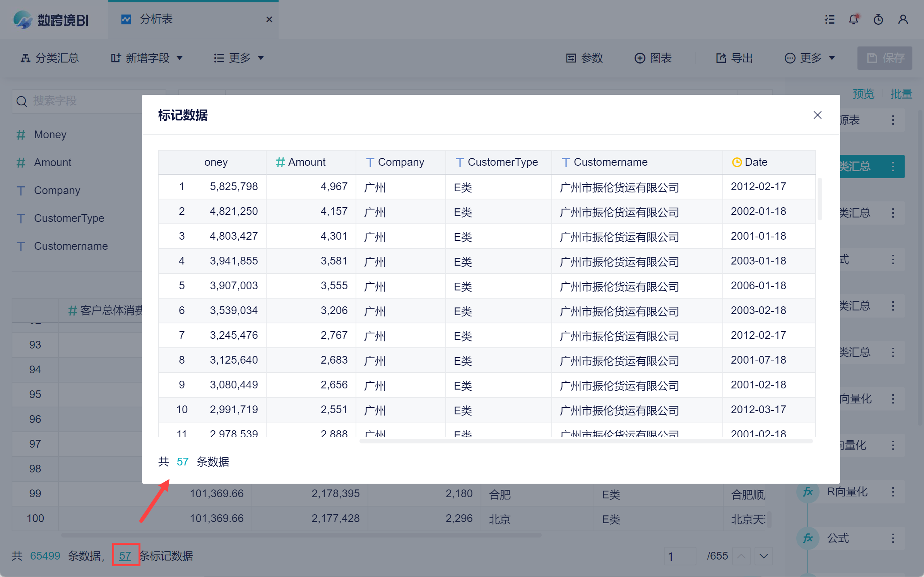Click the page number input field
The image size is (924, 577).
pyautogui.click(x=679, y=556)
